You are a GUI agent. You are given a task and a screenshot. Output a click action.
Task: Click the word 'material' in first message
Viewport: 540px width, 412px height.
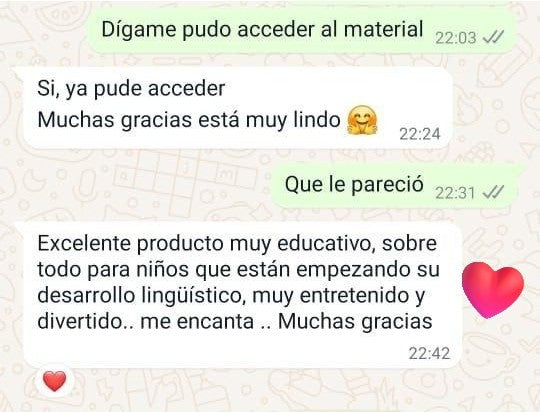coord(383,29)
